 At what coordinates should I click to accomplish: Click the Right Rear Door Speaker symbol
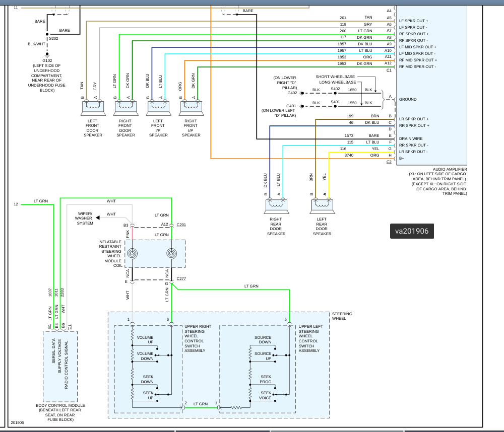click(276, 206)
